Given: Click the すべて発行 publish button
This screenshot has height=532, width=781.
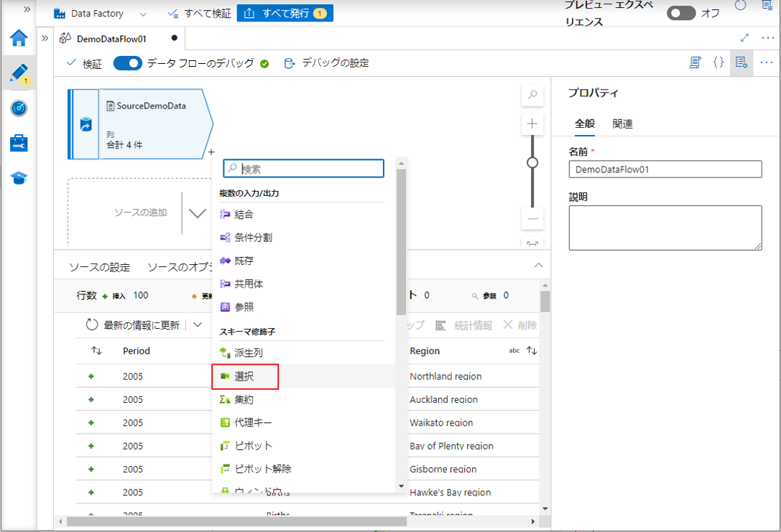Looking at the screenshot, I should point(285,14).
